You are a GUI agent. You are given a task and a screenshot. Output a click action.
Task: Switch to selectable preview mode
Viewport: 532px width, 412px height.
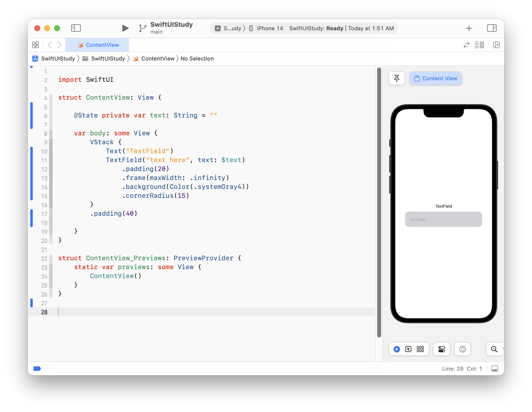(408, 349)
